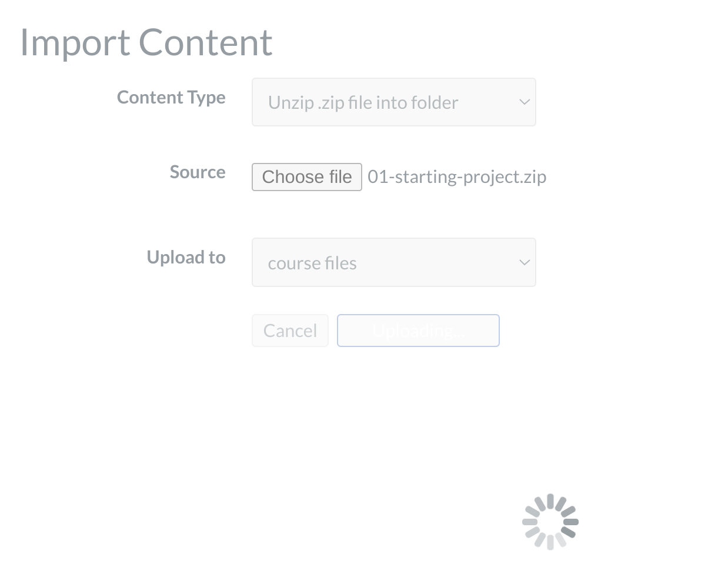Click the loading spinner icon
728x574 pixels.
550,522
